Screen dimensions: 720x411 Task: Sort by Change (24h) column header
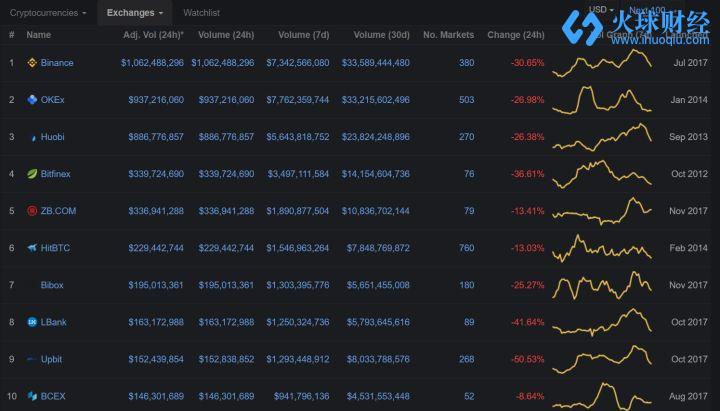(515, 35)
